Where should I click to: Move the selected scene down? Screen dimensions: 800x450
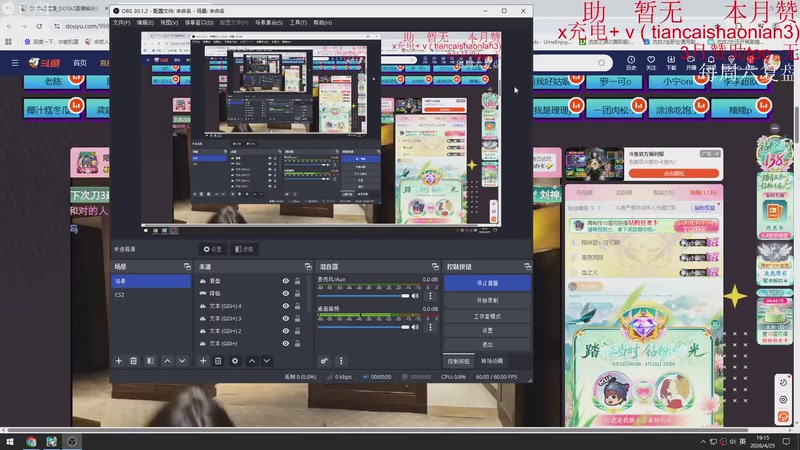(x=182, y=361)
